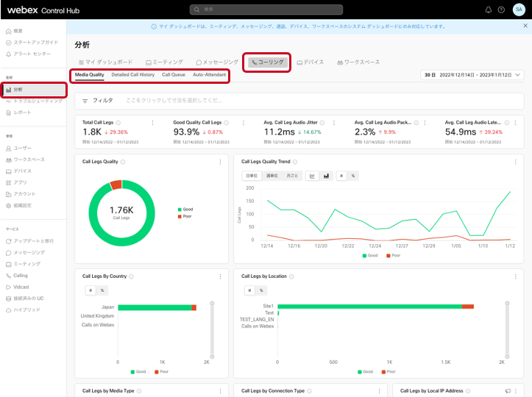Select 分析 in the sidebar
The width and height of the screenshot is (532, 397).
[x=34, y=90]
